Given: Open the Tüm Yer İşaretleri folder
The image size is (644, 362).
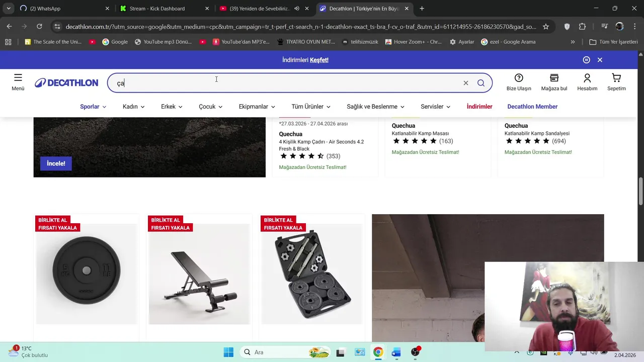Looking at the screenshot, I should click(613, 42).
